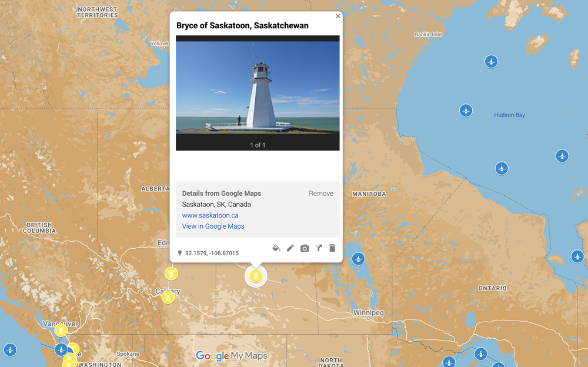Add photo using camera icon
This screenshot has width=588, height=367.
click(x=305, y=248)
